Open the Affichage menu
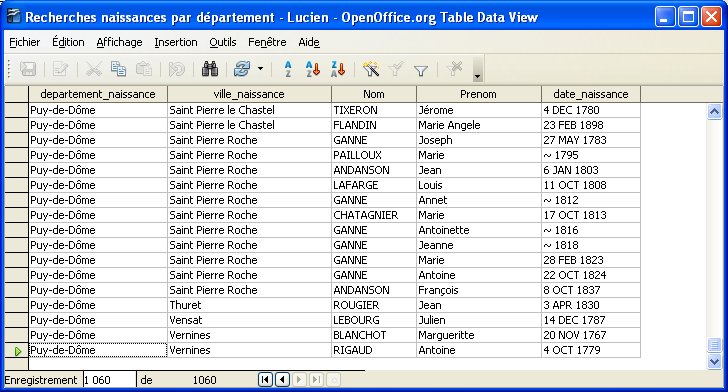Screen dimensions: 728x392 [119, 42]
